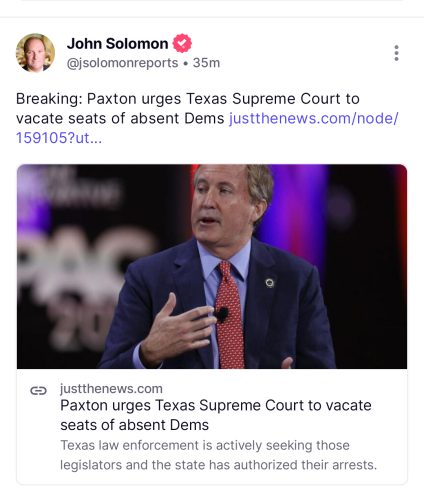The image size is (424, 500).
Task: Click "vacate seats of absent Dems" post line
Action: coord(120,118)
